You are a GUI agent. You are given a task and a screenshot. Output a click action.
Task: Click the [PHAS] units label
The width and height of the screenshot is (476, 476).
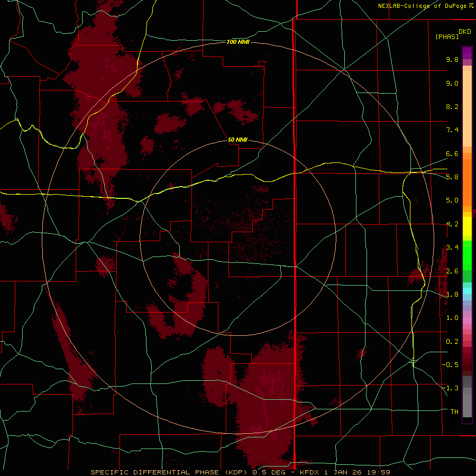447,36
